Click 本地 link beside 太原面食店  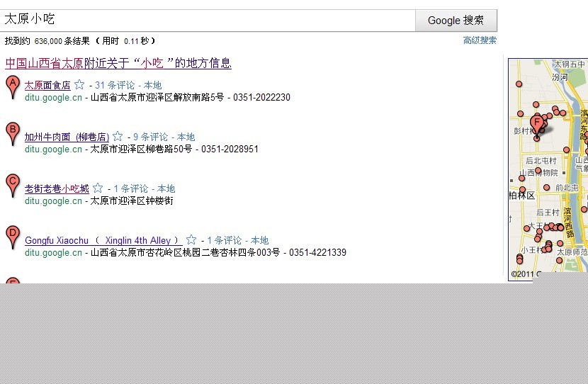click(x=152, y=85)
